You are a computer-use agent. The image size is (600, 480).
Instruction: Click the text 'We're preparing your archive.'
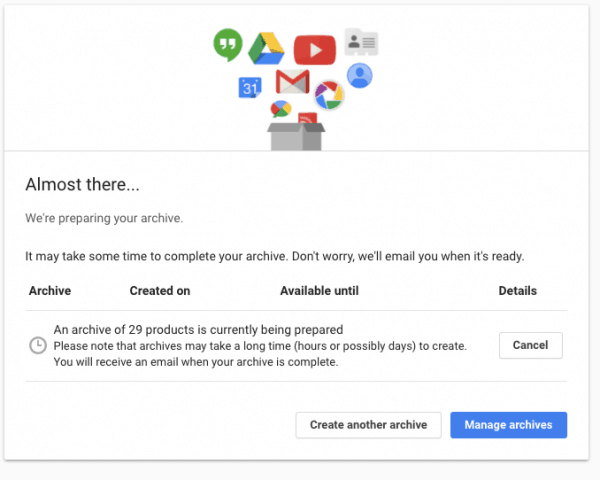104,218
